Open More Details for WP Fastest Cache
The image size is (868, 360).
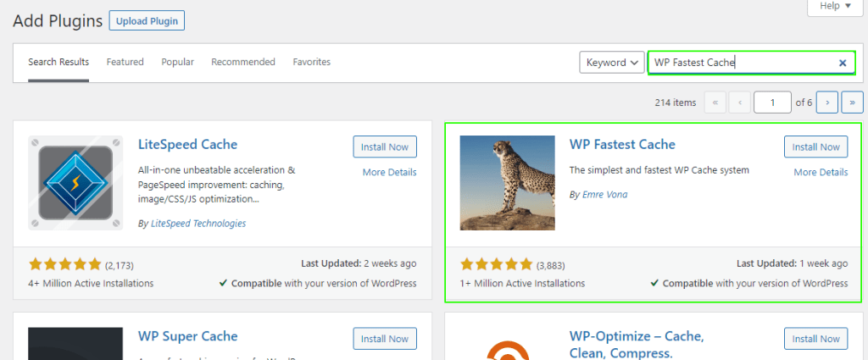tap(821, 172)
